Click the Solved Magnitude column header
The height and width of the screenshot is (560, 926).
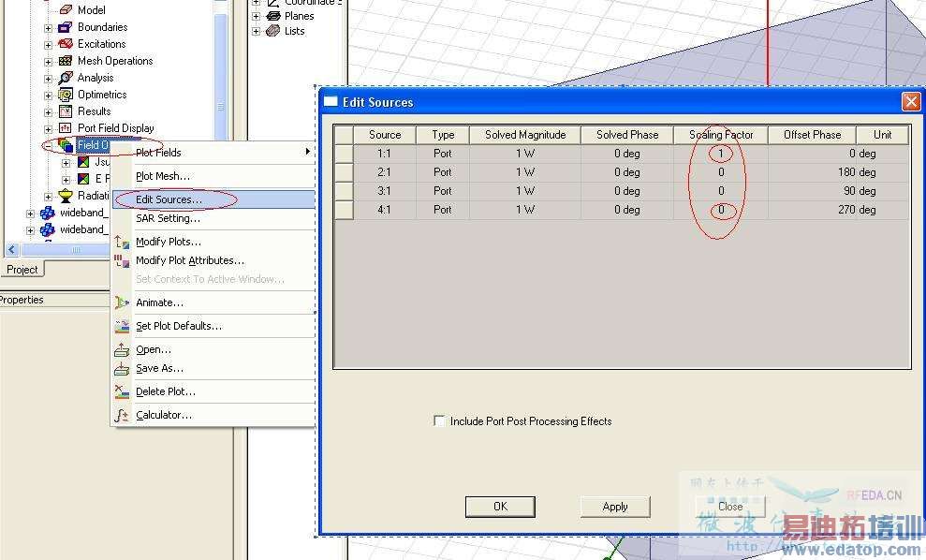click(x=525, y=135)
